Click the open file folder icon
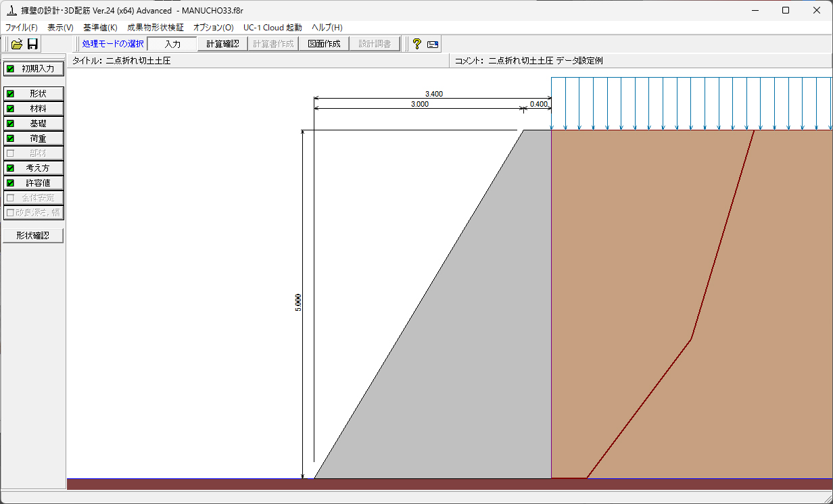The width and height of the screenshot is (833, 504). coord(17,44)
